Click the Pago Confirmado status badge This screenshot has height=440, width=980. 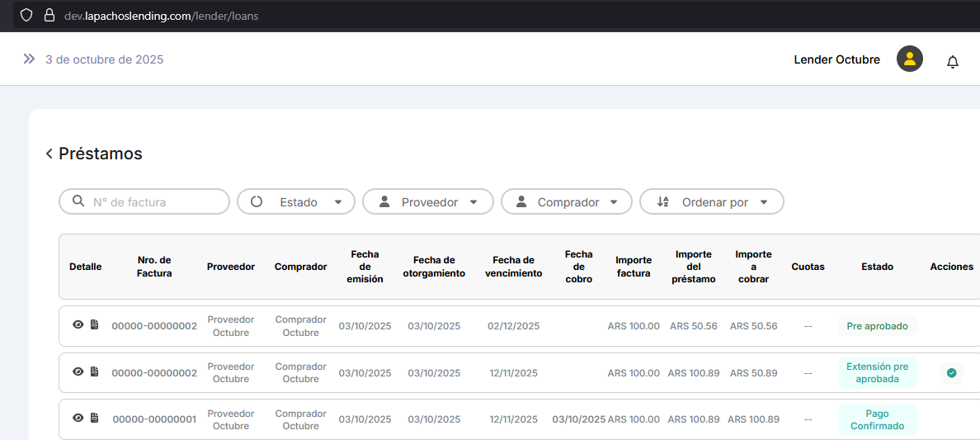877,419
